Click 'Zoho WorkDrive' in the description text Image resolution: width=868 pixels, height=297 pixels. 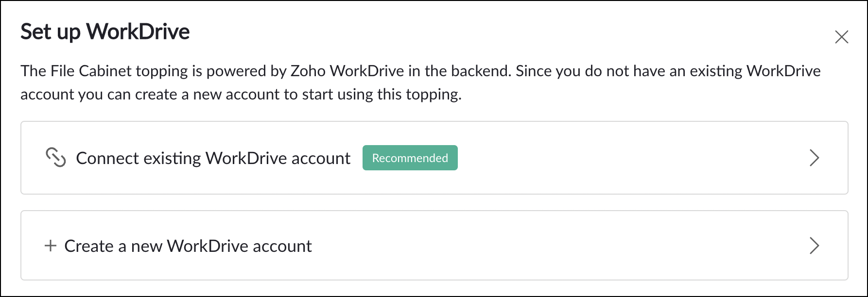click(x=347, y=71)
